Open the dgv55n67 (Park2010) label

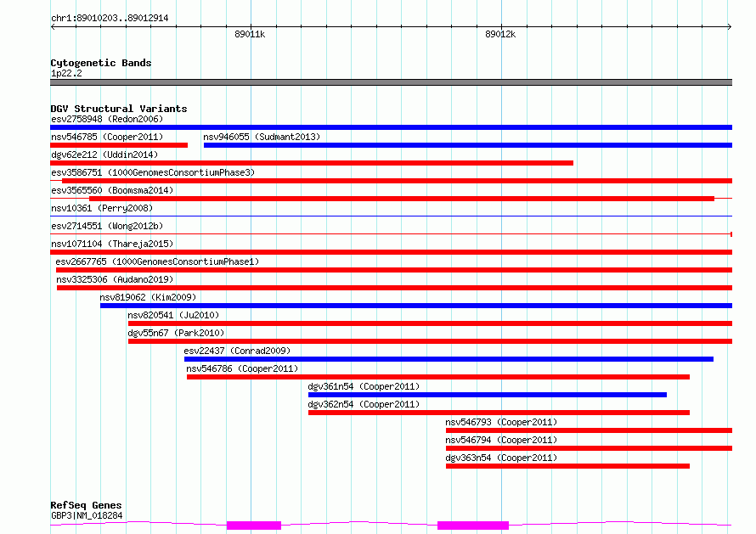(x=176, y=333)
